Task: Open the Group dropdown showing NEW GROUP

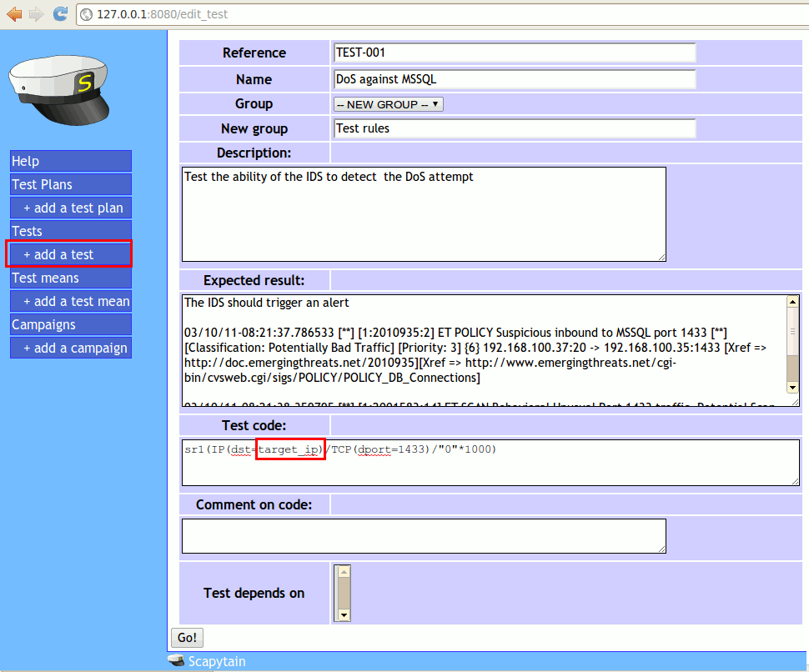Action: [388, 104]
